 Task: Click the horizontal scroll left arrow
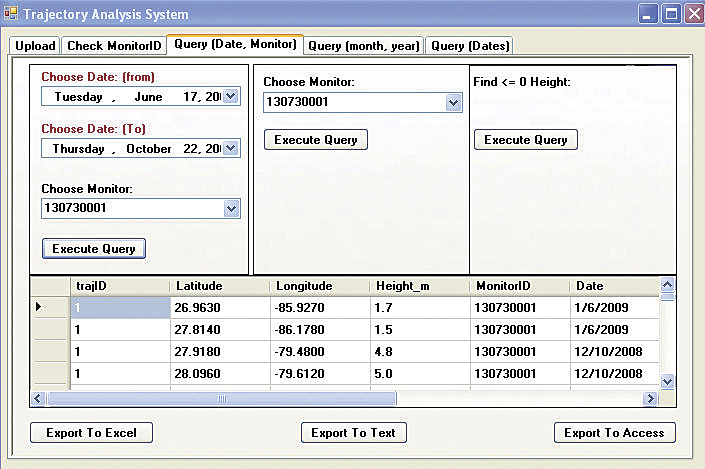(x=38, y=398)
